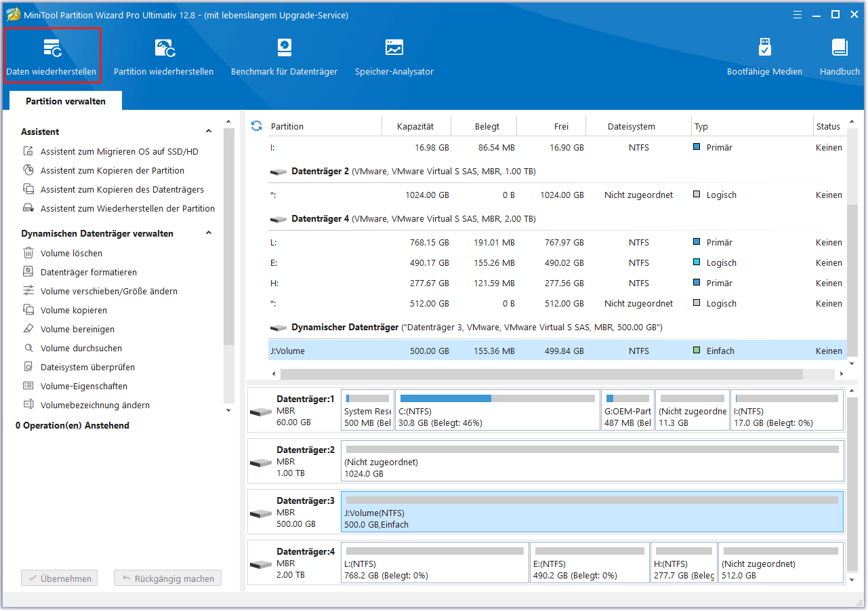
Task: Select C:(NTFS) partition block
Action: [x=498, y=410]
